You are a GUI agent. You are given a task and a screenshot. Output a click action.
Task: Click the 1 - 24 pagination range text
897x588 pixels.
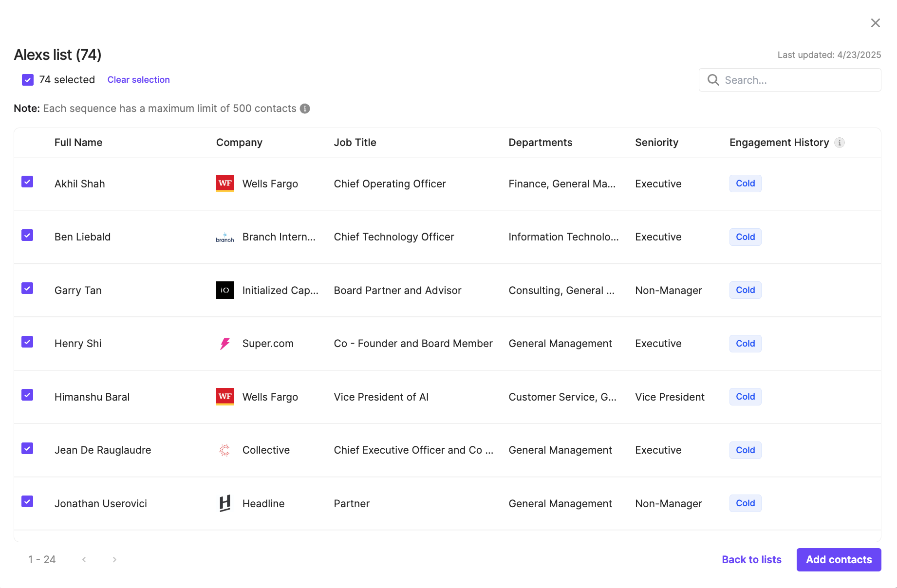pyautogui.click(x=42, y=560)
